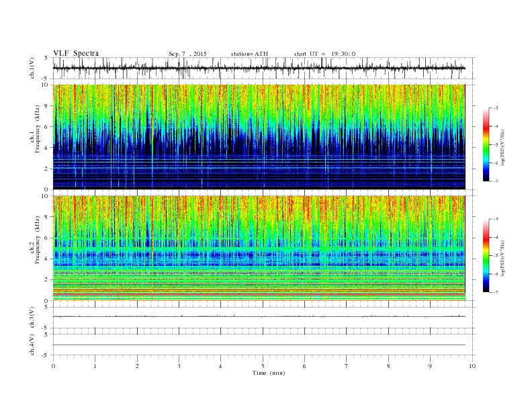Screen dimensions: 532x411
Task: Click the "2" kHz tick of ch.1 spectrogram
Action: tap(47, 169)
